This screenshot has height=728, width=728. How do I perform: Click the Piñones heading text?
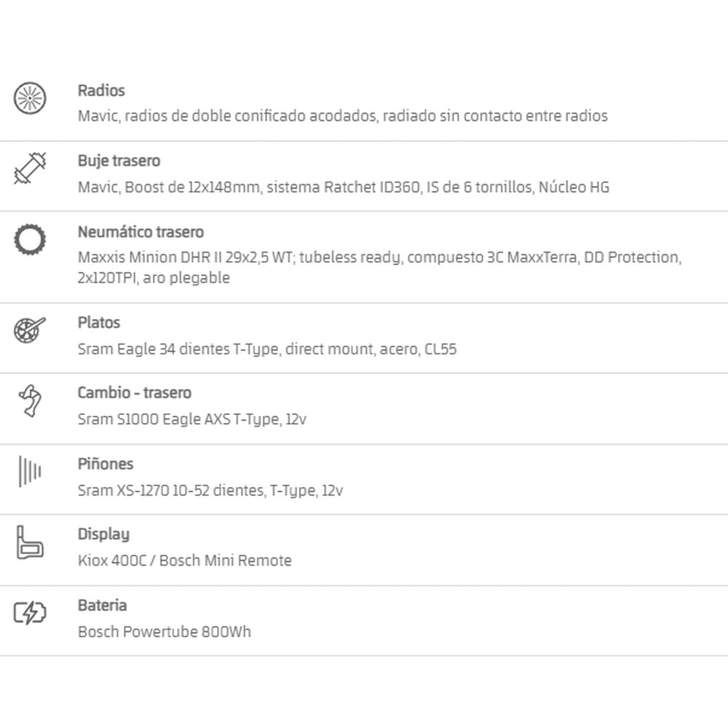click(106, 464)
